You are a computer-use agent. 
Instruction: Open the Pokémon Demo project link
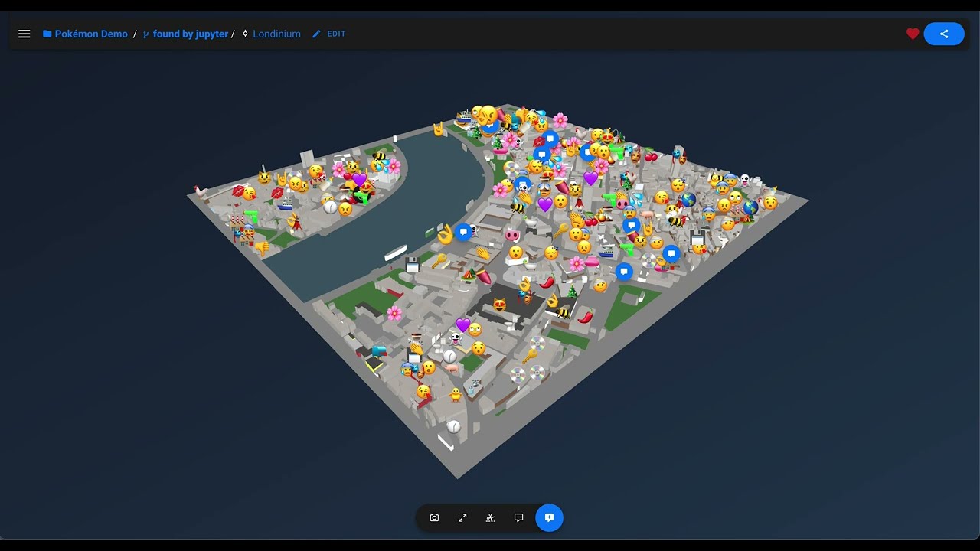tap(85, 34)
